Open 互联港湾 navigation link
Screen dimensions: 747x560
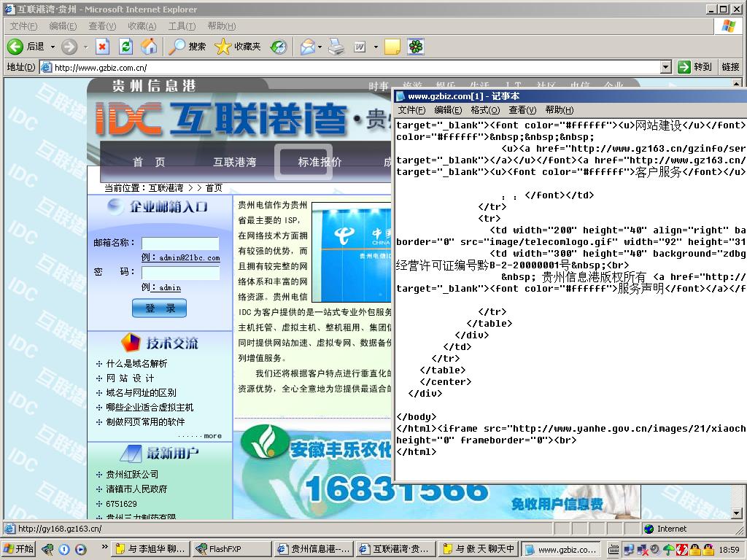[234, 163]
